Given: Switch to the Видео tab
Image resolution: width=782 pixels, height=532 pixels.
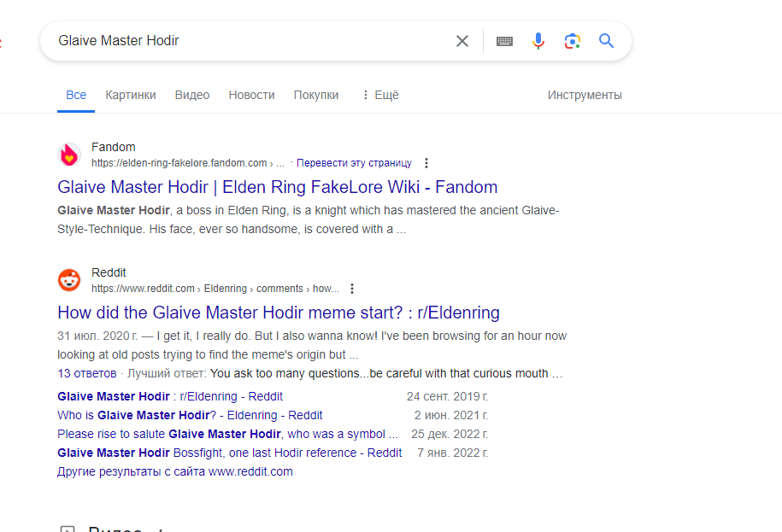Looking at the screenshot, I should click(x=192, y=95).
